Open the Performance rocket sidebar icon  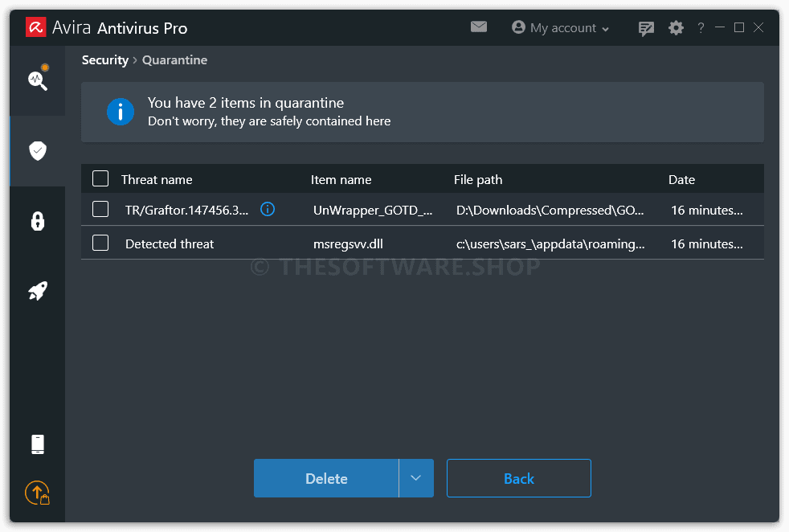pos(38,291)
